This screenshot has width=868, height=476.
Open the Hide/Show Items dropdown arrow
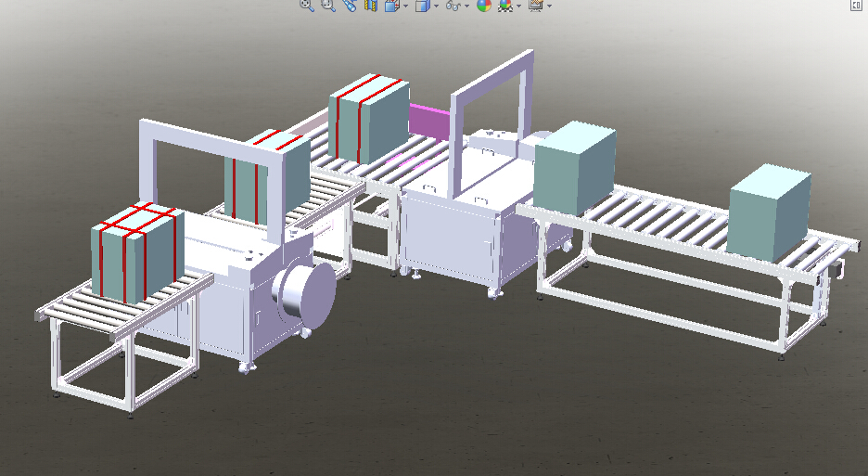pyautogui.click(x=466, y=6)
